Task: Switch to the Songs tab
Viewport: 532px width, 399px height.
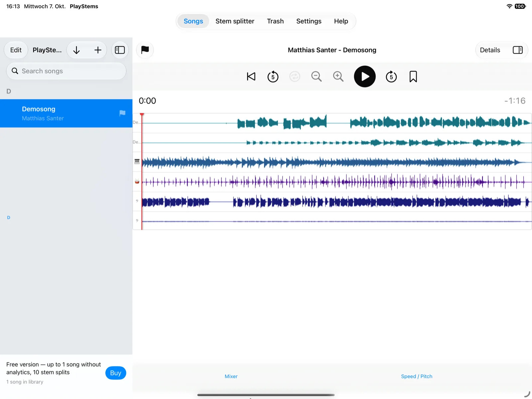Action: (x=193, y=21)
